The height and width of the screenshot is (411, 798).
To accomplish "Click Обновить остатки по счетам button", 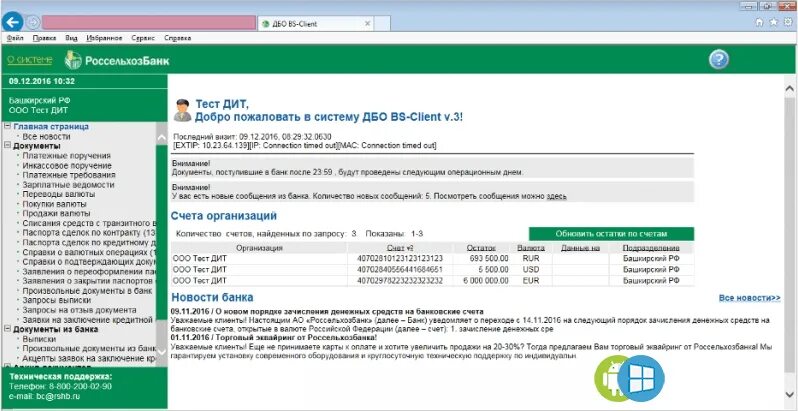I will [611, 233].
